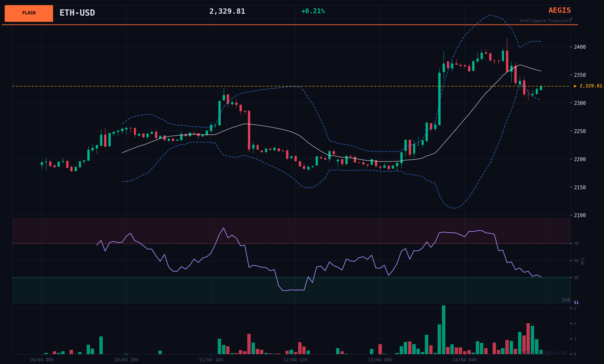
Task: Click the orange FLASH badge
Action: click(29, 13)
